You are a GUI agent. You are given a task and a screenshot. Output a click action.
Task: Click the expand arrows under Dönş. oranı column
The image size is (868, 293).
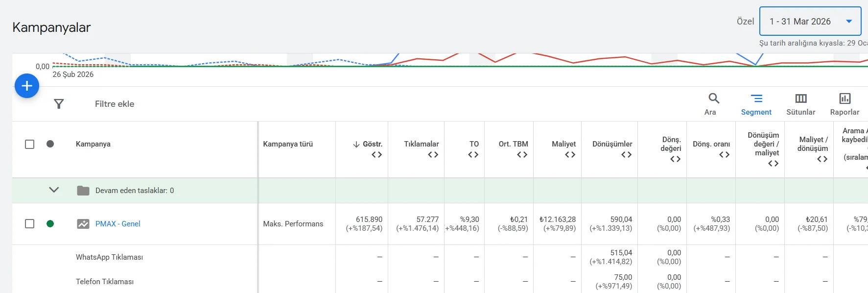pyautogui.click(x=724, y=155)
